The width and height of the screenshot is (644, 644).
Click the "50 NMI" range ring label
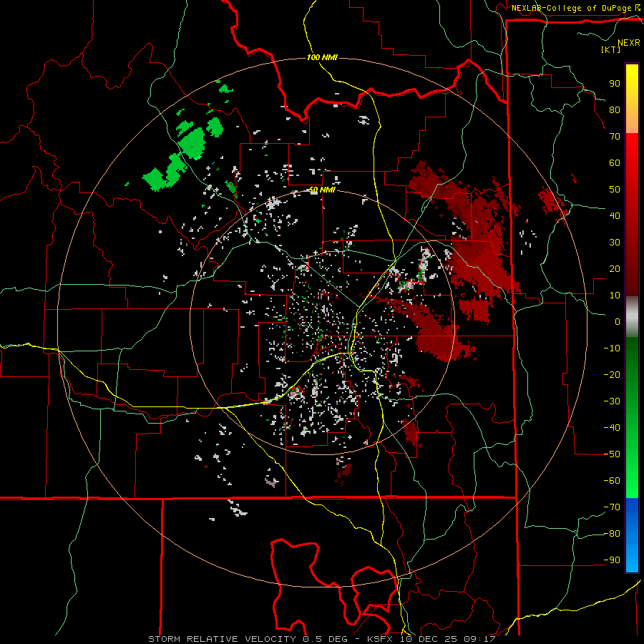click(322, 190)
